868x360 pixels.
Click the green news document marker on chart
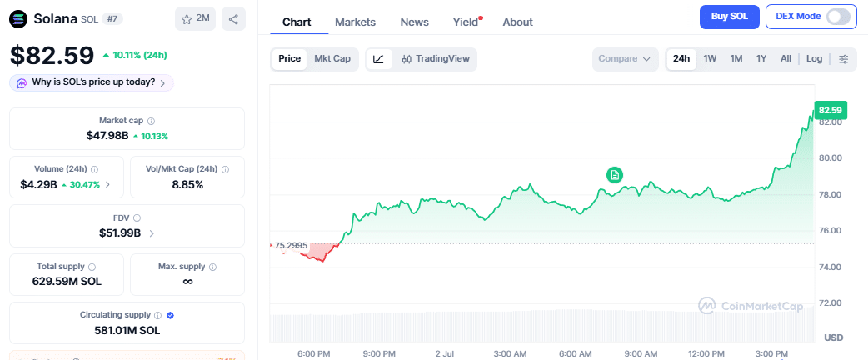point(614,176)
